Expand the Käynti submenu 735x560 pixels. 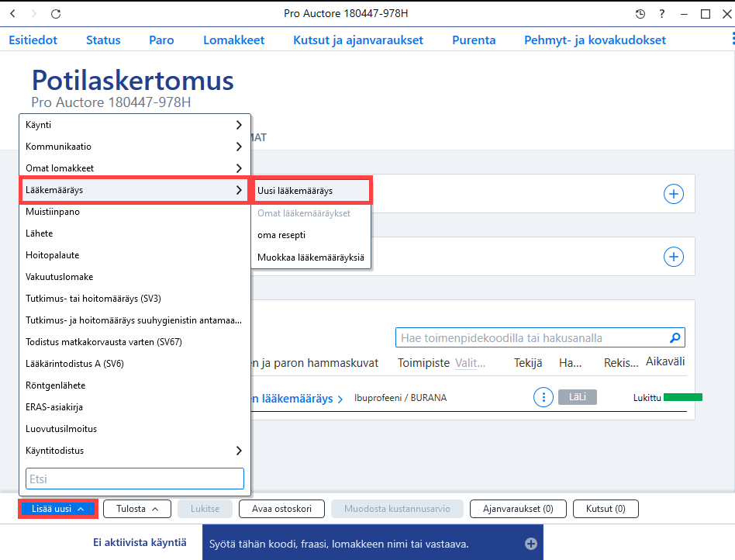pos(135,125)
